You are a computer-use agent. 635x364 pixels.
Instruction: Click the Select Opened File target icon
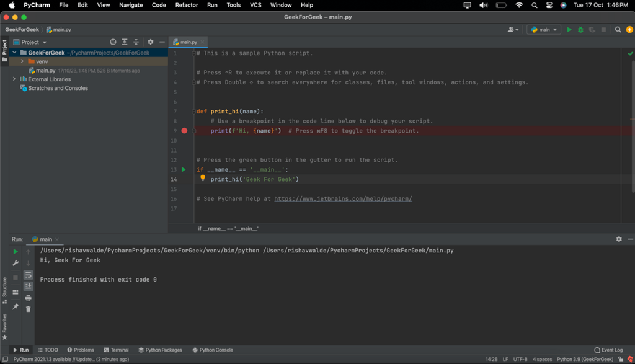113,42
